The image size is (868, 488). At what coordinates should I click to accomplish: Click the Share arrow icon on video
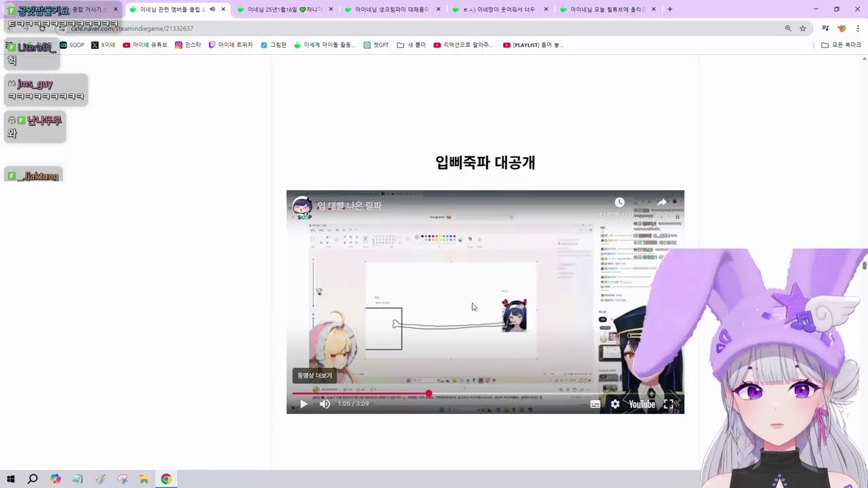[x=661, y=203]
